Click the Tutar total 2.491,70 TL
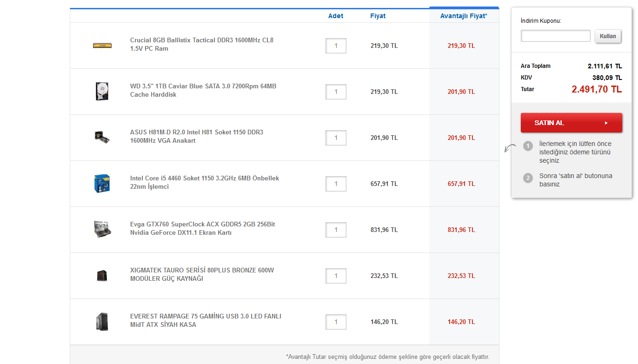Screen dimensions: 638x364 pos(597,89)
